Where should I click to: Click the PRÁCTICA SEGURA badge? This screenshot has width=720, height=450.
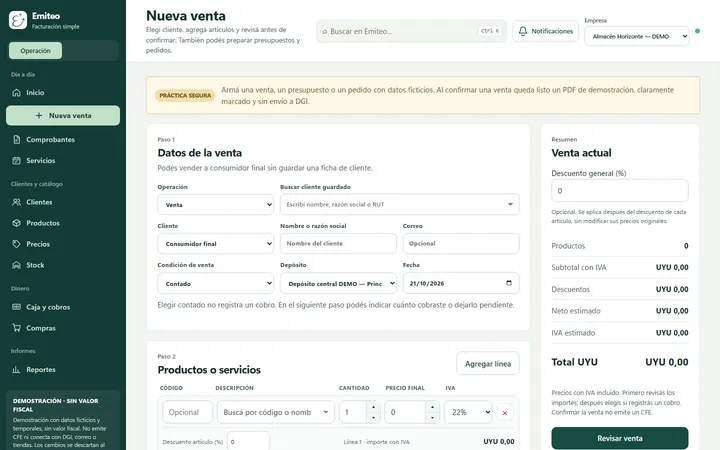(x=185, y=96)
